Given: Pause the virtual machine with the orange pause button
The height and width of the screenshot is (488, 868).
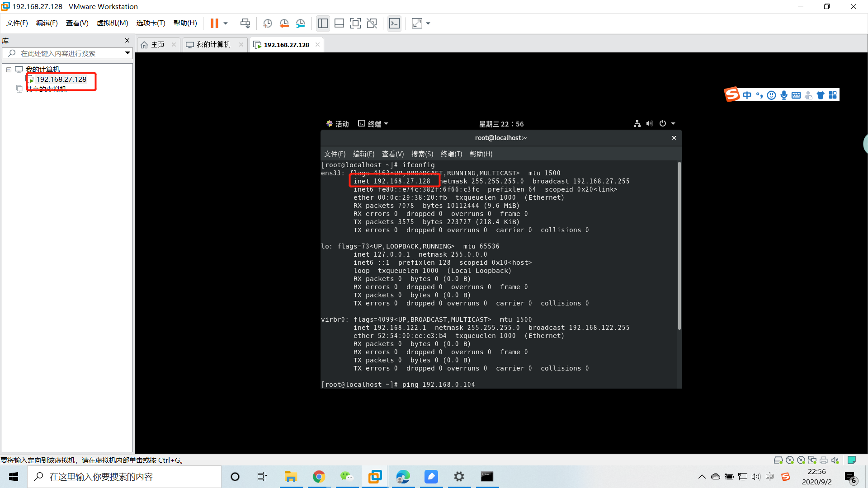Looking at the screenshot, I should [214, 23].
